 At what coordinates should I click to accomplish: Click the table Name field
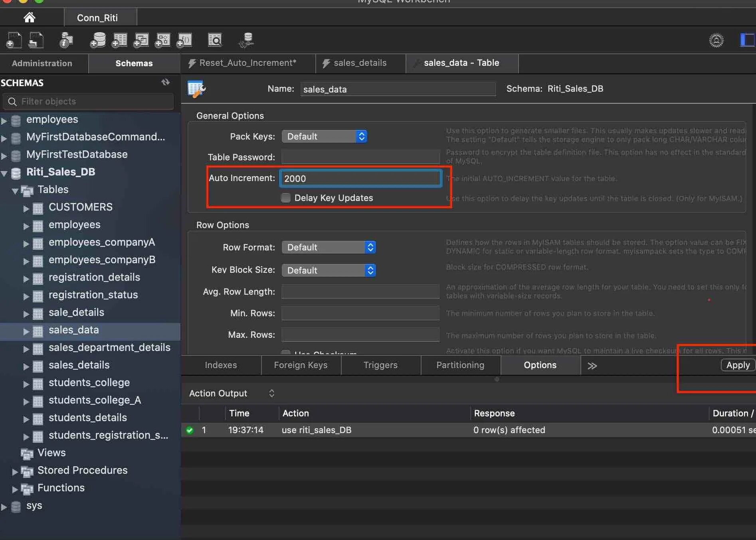[398, 89]
